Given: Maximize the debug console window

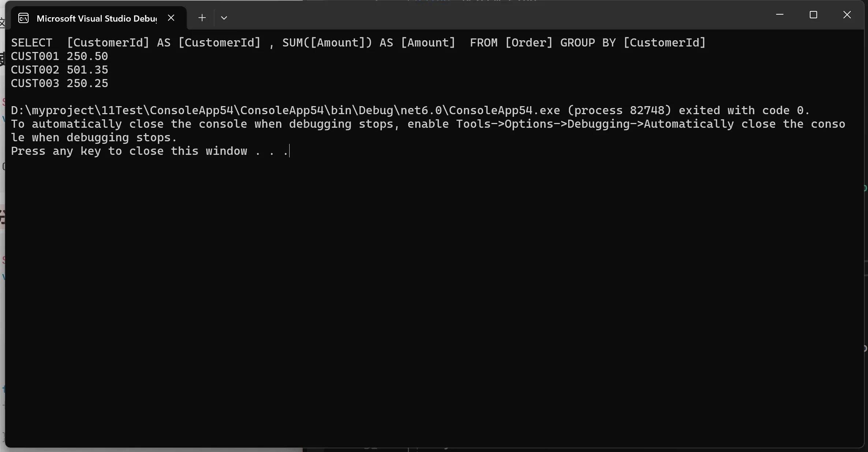Looking at the screenshot, I should [813, 15].
